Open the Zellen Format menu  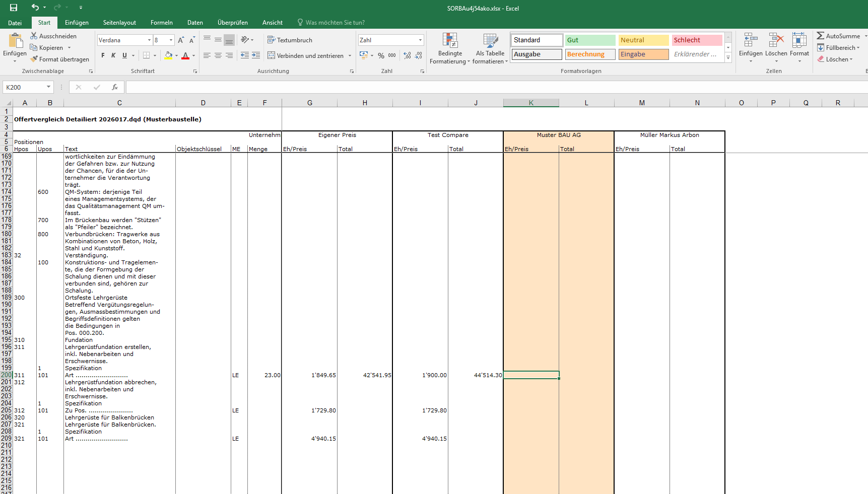[x=799, y=47]
